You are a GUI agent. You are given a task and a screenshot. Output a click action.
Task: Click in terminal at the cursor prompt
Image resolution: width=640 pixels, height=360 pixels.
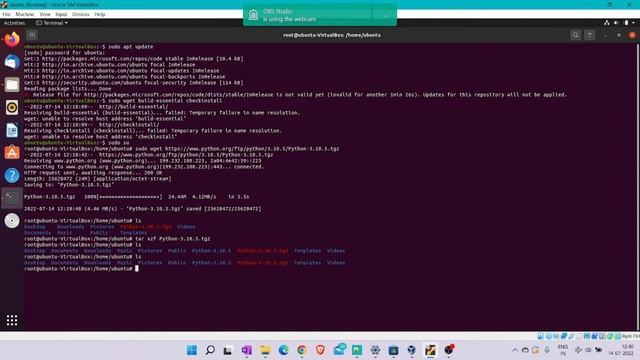pyautogui.click(x=137, y=269)
